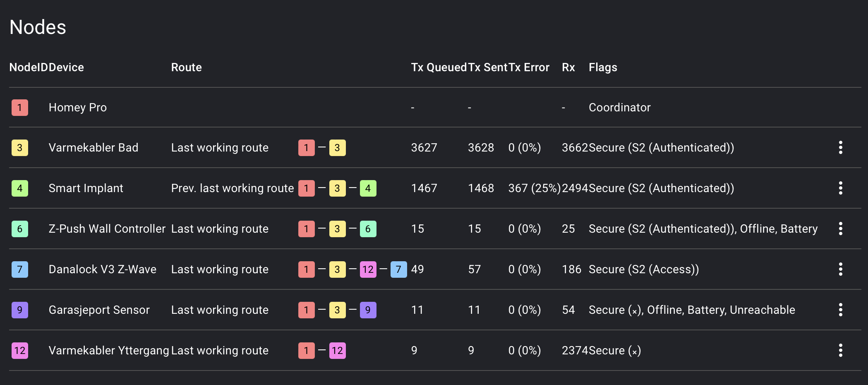This screenshot has width=868, height=385.
Task: Click the pink node 12 in Danalock's route
Action: (x=368, y=269)
